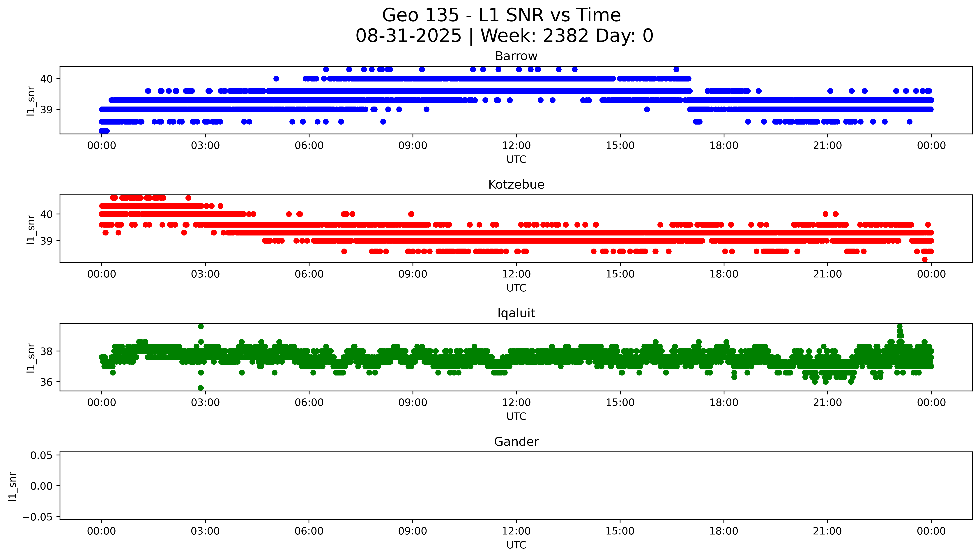The height and width of the screenshot is (558, 980).
Task: Click the isolated blue point at 40 near 05:00
Action: point(276,79)
